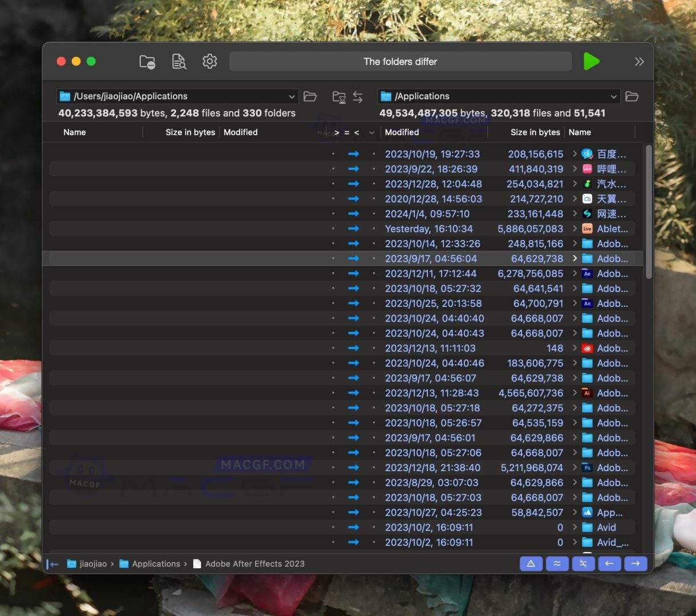Toggle the warning triangle filter
The height and width of the screenshot is (616, 696).
point(531,564)
